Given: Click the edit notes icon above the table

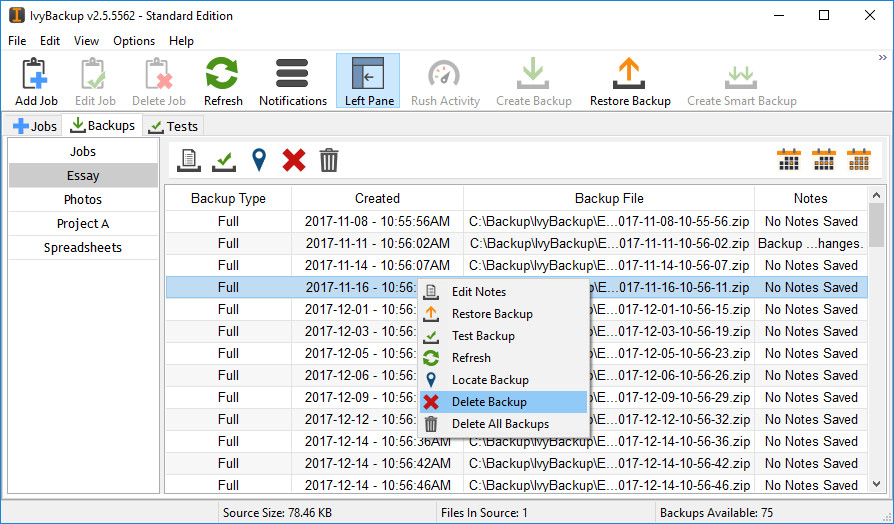Looking at the screenshot, I should coord(189,160).
